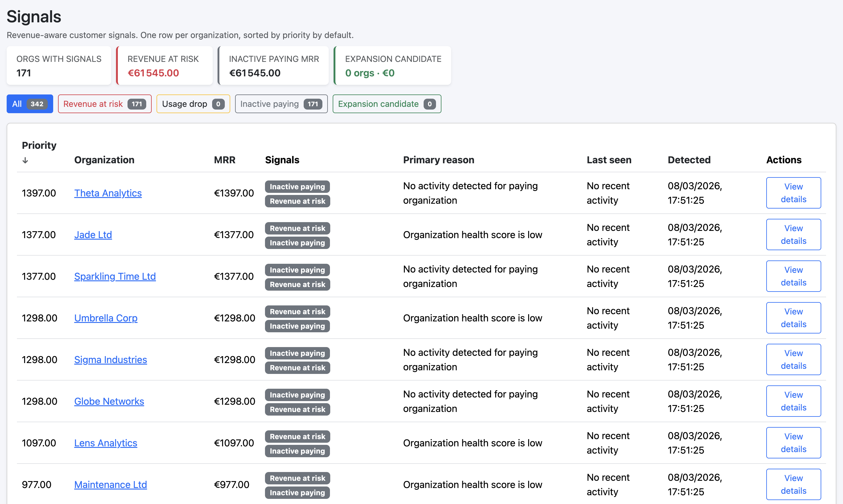
Task: View details for Umbrella Corp
Action: pyautogui.click(x=793, y=317)
